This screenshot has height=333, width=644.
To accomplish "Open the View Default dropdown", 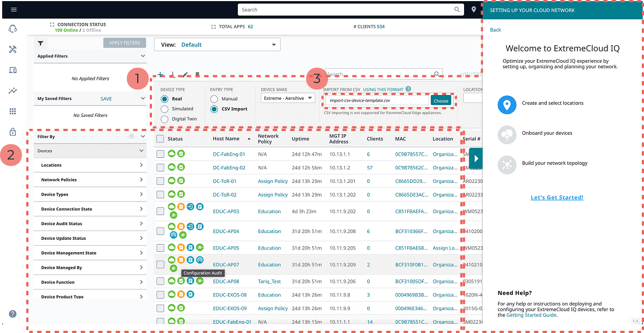I will (217, 45).
